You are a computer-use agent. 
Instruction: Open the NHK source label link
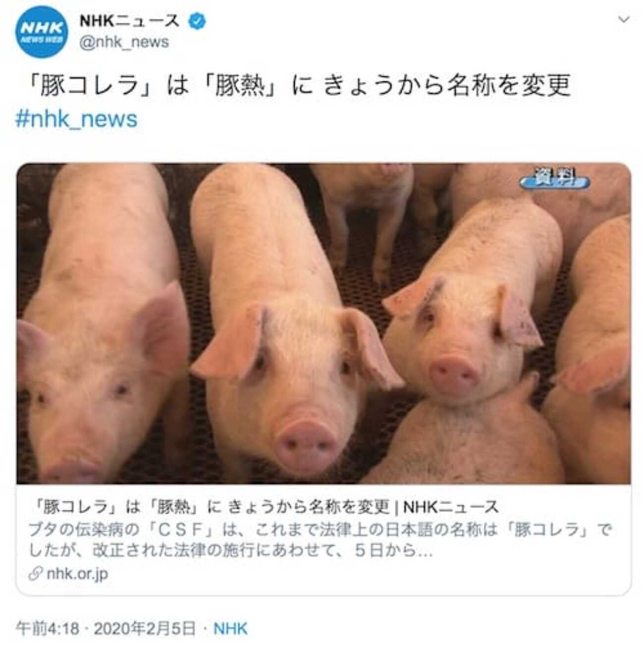click(230, 629)
